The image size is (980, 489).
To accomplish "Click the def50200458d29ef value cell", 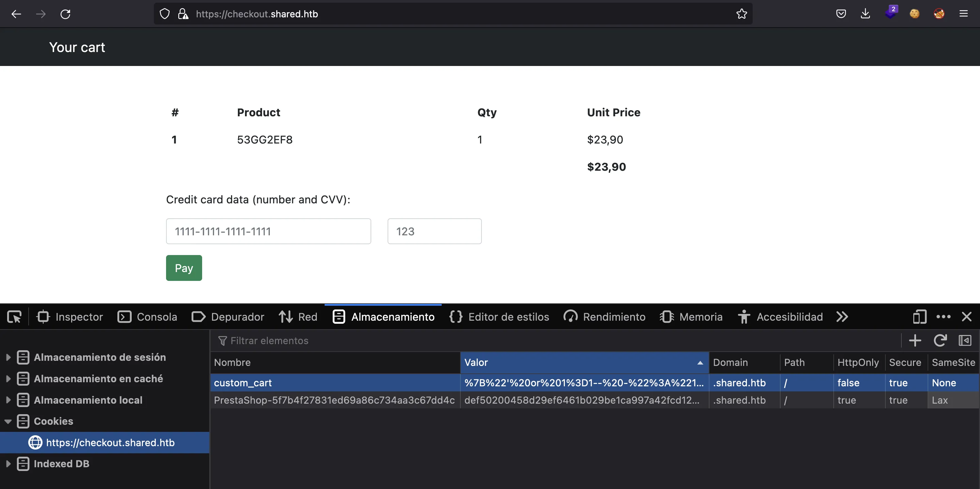I will click(x=584, y=400).
